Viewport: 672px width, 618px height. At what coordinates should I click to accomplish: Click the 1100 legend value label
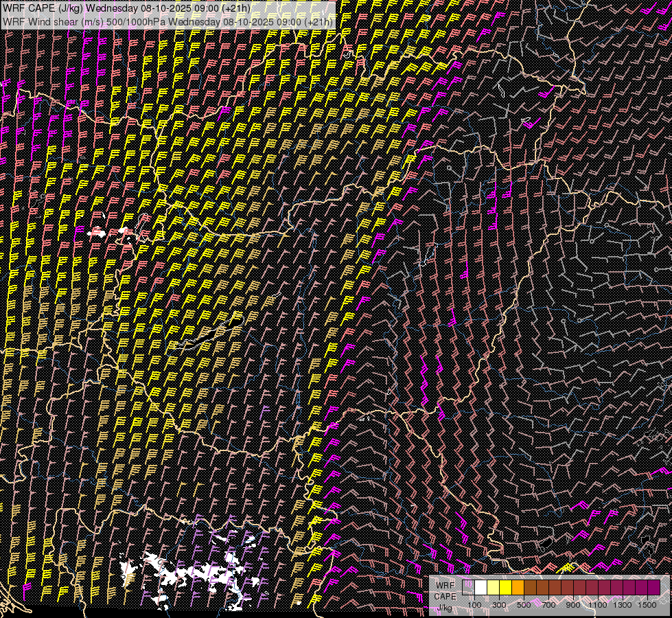click(597, 605)
